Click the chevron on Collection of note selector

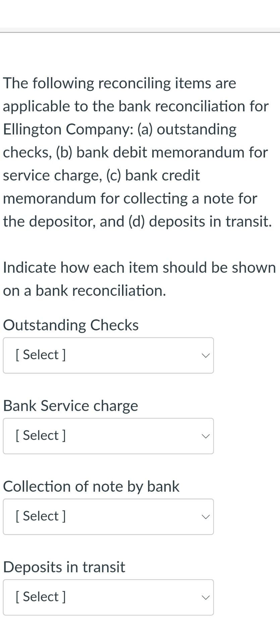[206, 517]
